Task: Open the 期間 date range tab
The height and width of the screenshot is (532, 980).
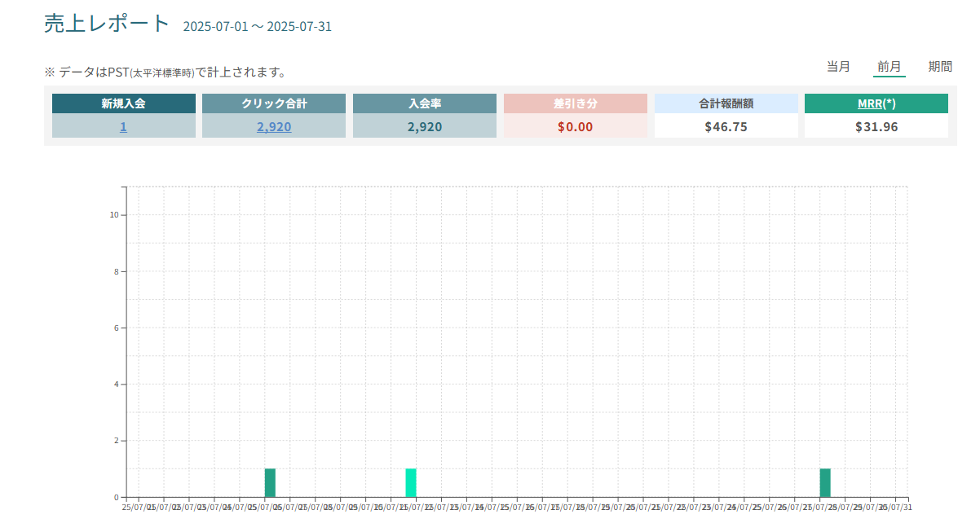Action: 940,67
